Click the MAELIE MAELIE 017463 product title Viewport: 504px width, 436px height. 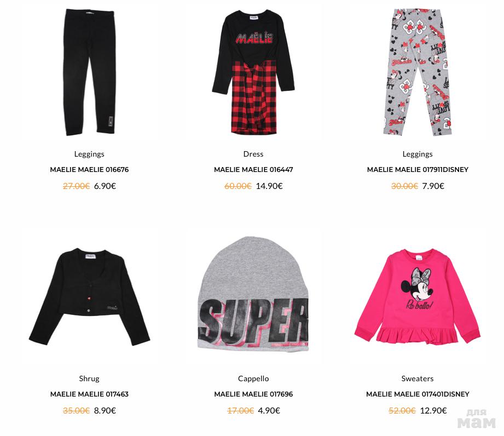tap(89, 394)
